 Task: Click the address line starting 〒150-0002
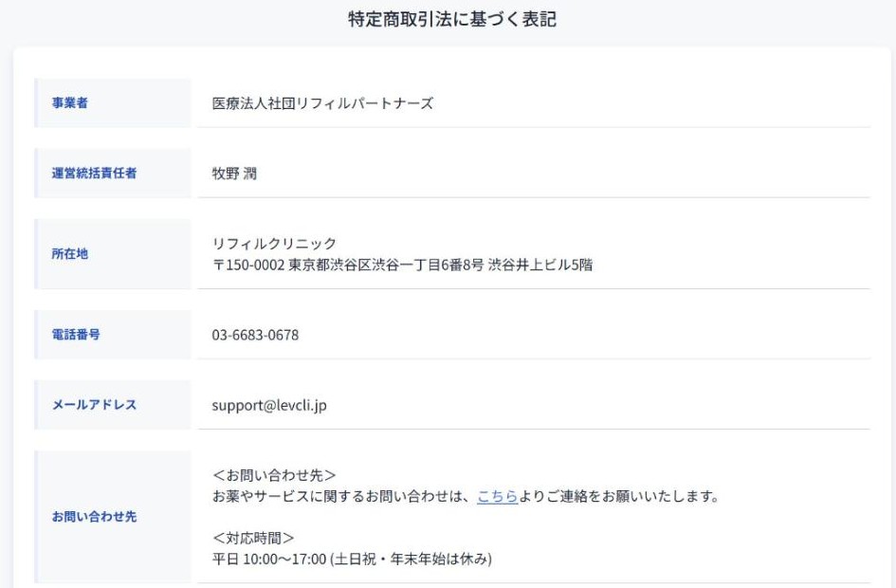pyautogui.click(x=402, y=265)
